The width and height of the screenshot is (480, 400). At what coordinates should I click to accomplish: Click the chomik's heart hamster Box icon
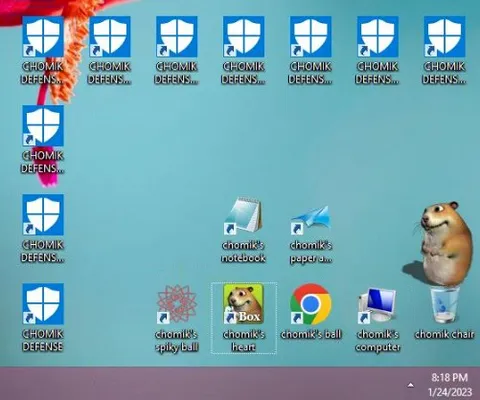tap(244, 304)
